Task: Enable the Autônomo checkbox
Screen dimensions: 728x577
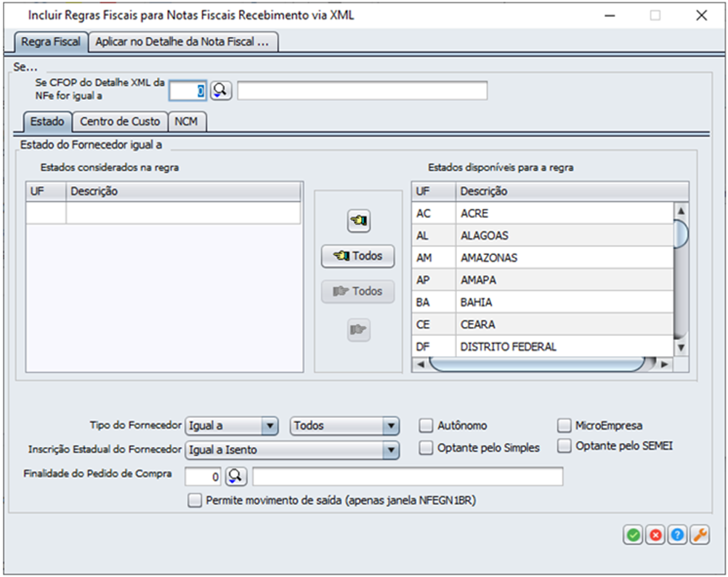Action: click(x=426, y=426)
